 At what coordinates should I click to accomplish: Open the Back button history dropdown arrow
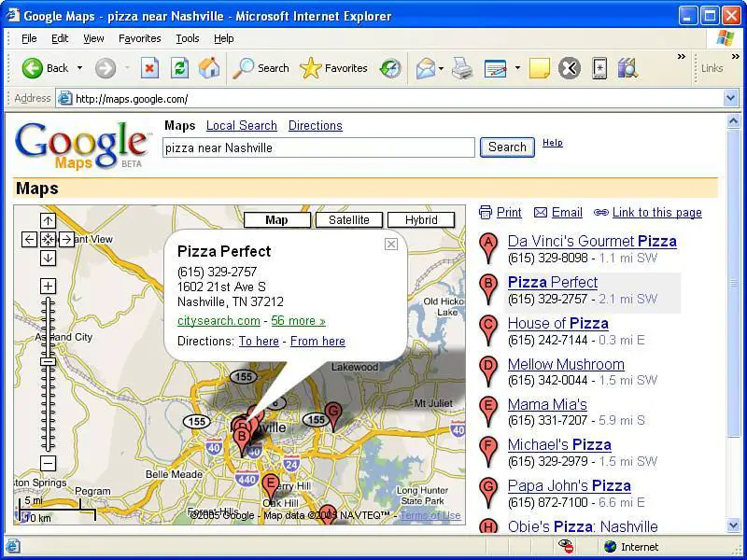tap(80, 68)
